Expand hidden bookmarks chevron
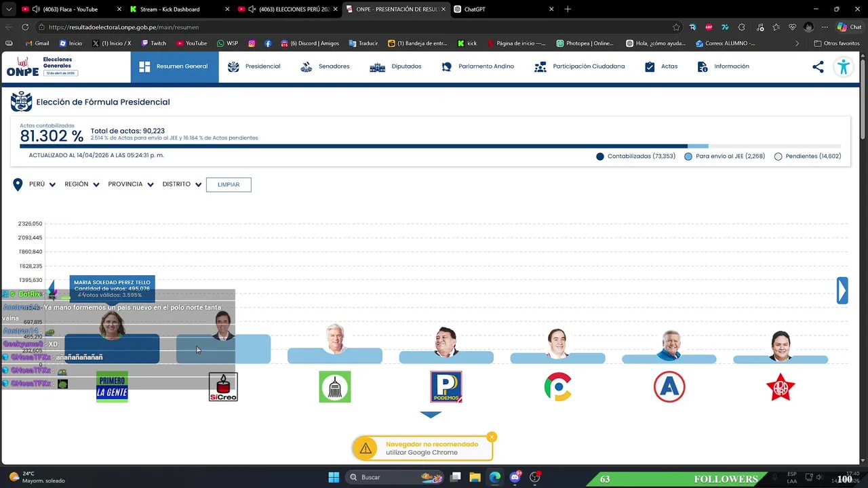The image size is (868, 488). [797, 43]
